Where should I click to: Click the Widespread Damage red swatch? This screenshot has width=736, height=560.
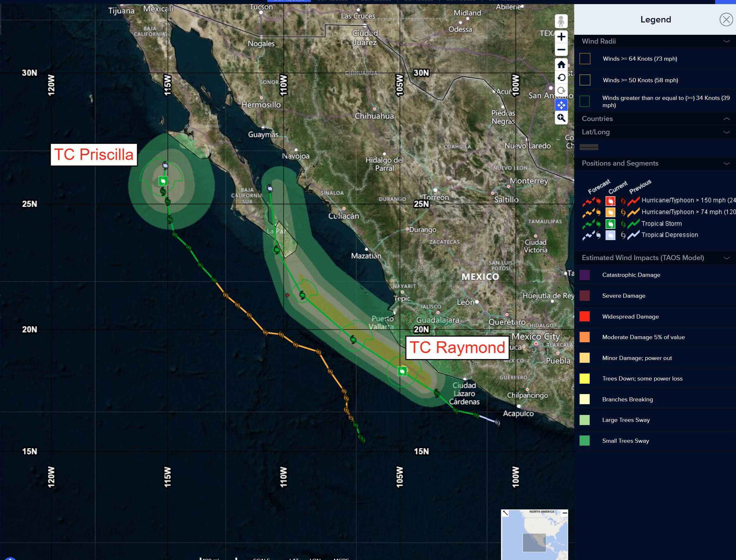pos(584,316)
